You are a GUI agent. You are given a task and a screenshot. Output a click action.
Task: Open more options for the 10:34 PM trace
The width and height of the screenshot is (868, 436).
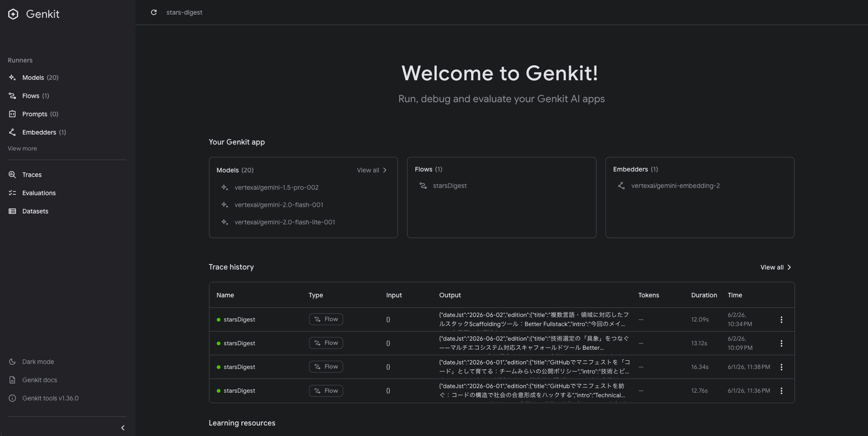pos(781,320)
